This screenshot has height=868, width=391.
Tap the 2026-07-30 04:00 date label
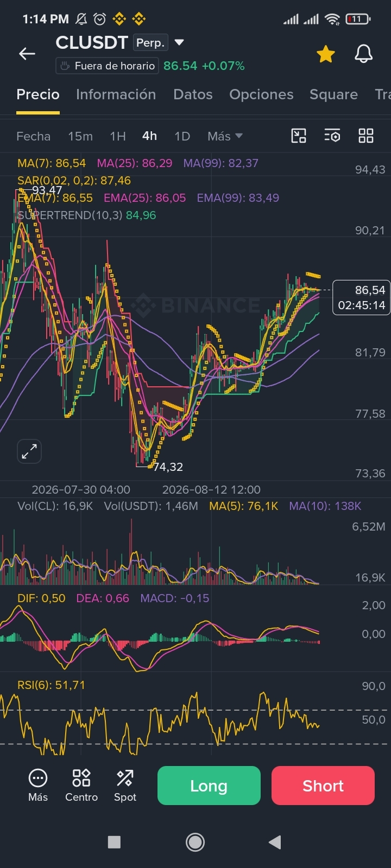pyautogui.click(x=81, y=490)
